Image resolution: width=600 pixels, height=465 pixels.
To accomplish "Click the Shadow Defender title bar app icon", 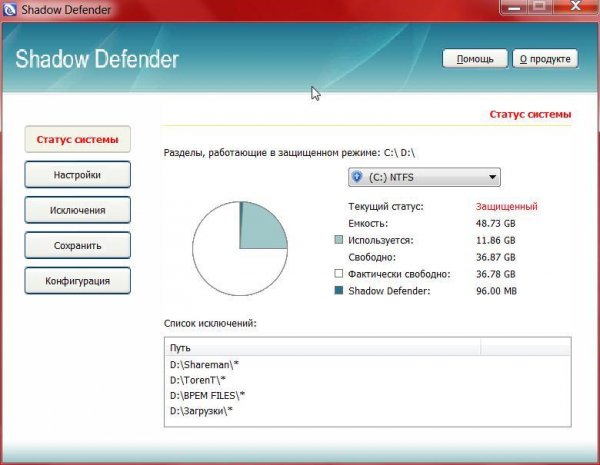I will tap(9, 9).
